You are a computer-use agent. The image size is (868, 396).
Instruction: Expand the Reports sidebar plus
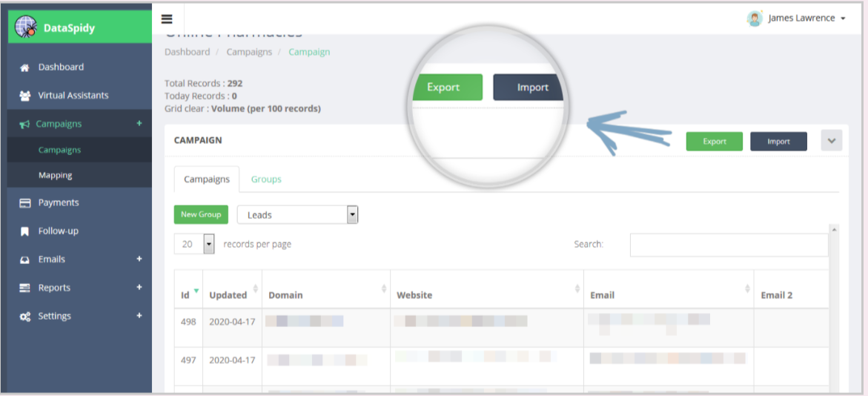tap(139, 287)
